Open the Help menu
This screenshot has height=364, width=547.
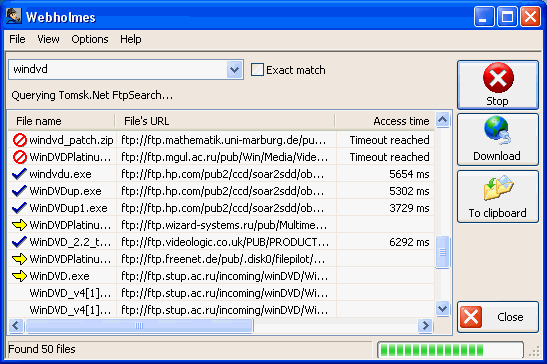click(131, 39)
